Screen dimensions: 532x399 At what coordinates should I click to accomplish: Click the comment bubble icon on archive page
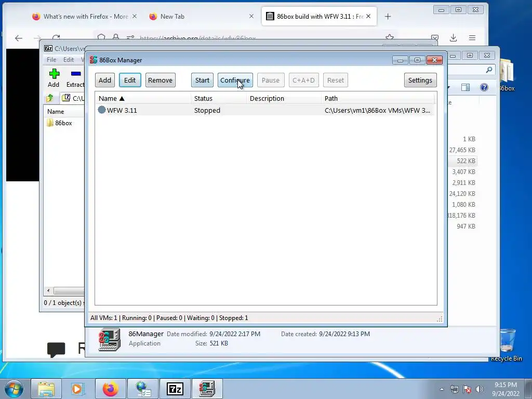click(x=56, y=350)
